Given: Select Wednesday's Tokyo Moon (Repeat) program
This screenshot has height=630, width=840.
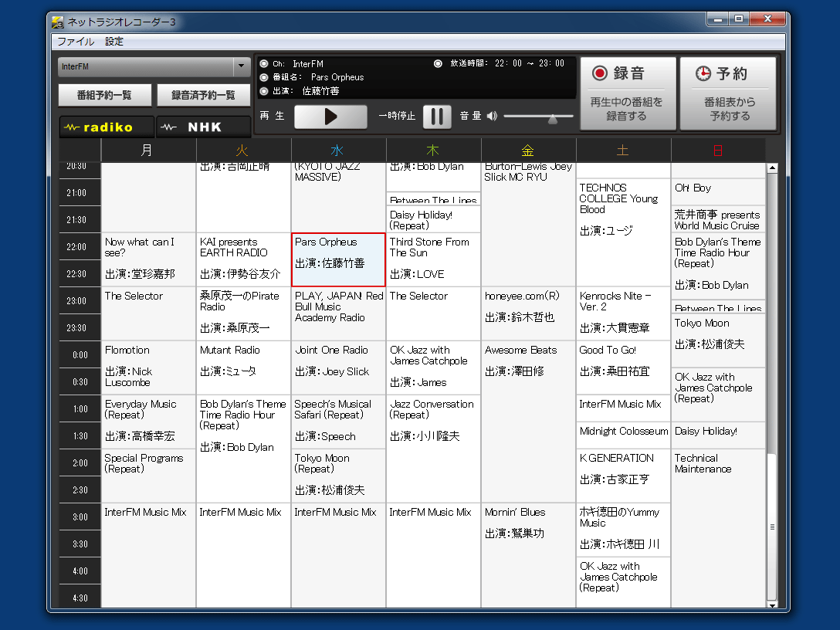Looking at the screenshot, I should [x=339, y=476].
